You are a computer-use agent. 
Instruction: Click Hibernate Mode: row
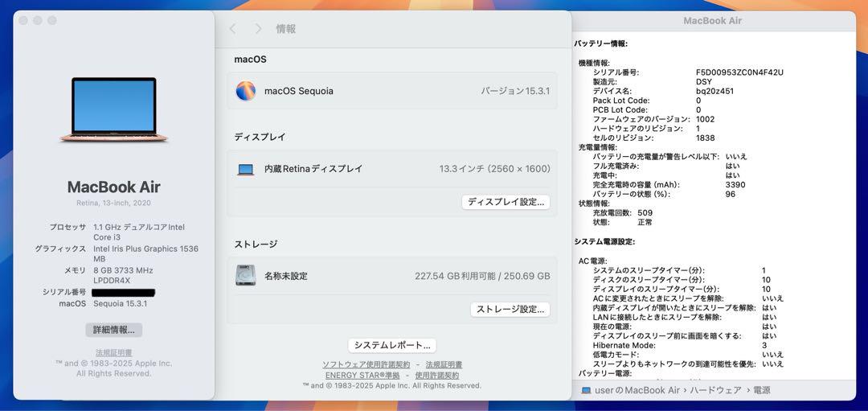(x=680, y=345)
